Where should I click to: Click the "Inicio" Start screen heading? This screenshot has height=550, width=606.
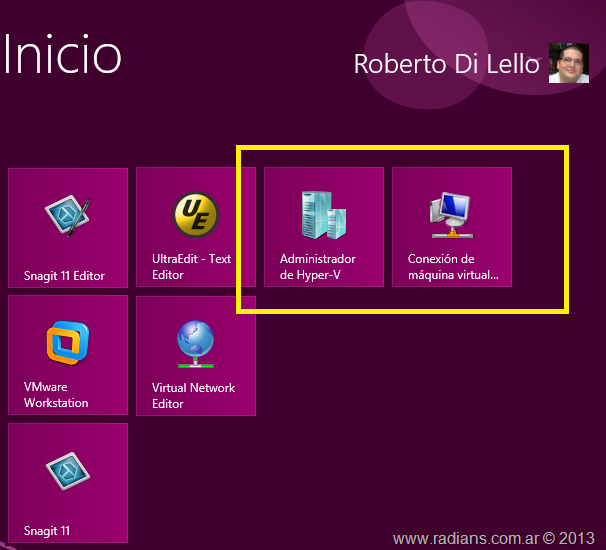coord(62,55)
